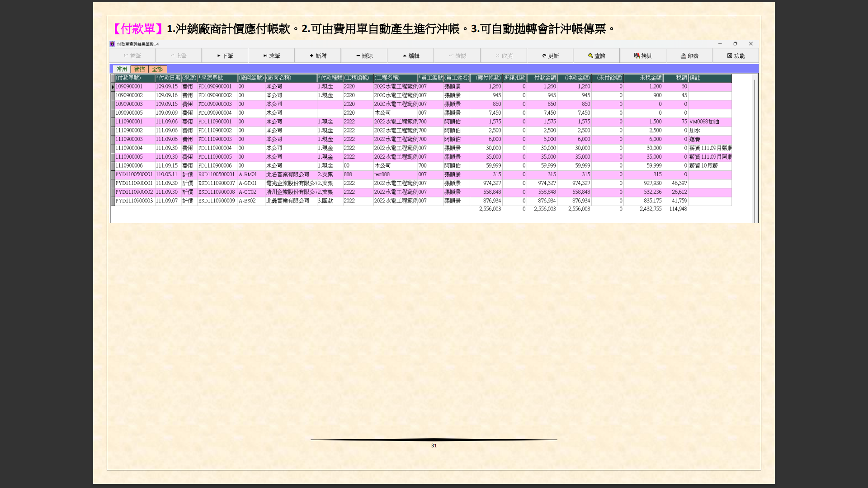868x488 pixels.
Task: Open the 查詢 search function
Action: (x=596, y=56)
